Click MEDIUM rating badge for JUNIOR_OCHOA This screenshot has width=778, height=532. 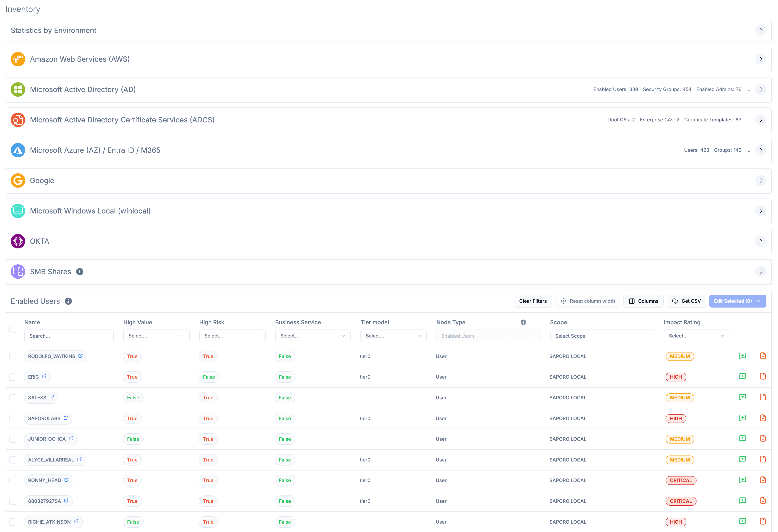coord(680,439)
